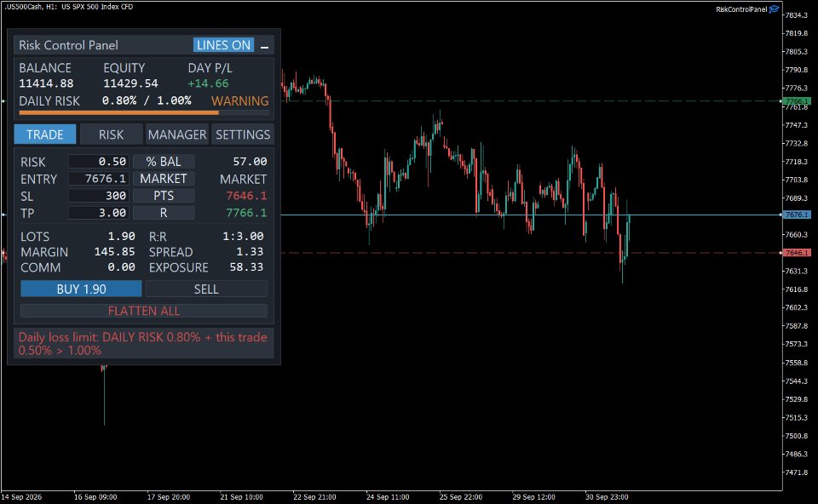The height and width of the screenshot is (504, 818).
Task: Click the RiskControlPanel expert advisor icon
Action: (x=775, y=9)
